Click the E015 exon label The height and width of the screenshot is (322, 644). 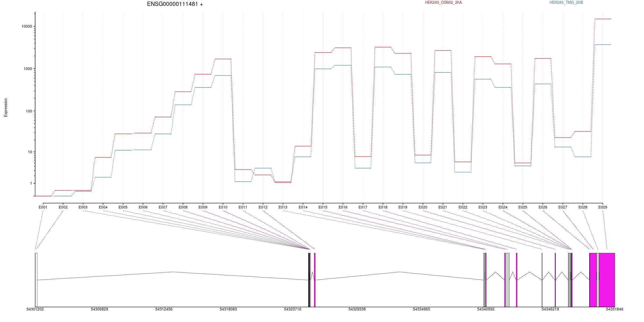[323, 207]
